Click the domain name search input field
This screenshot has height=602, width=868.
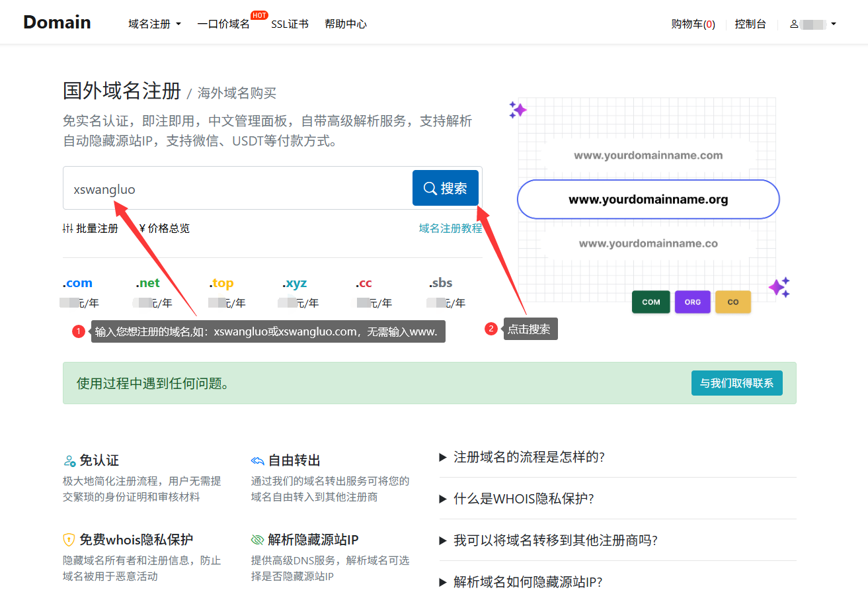238,189
